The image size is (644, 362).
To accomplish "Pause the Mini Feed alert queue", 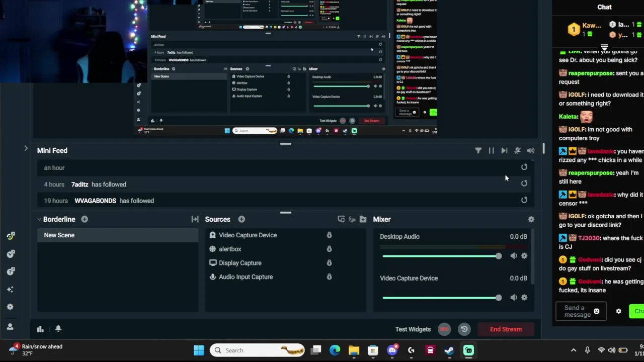I will (x=491, y=150).
